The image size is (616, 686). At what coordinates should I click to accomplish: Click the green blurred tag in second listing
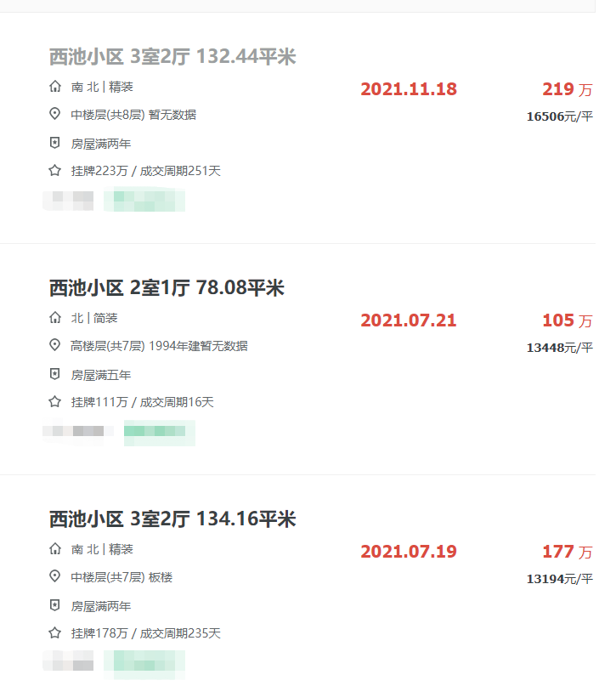click(x=160, y=433)
